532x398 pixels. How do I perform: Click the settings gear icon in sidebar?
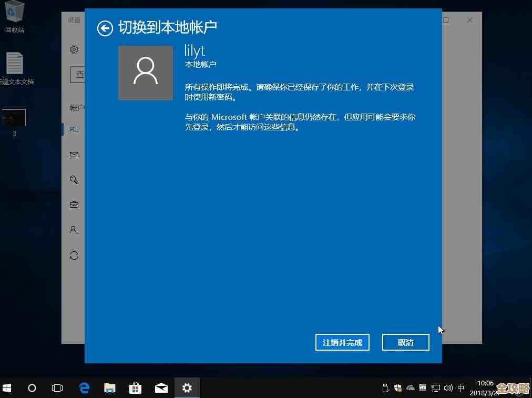coord(74,49)
